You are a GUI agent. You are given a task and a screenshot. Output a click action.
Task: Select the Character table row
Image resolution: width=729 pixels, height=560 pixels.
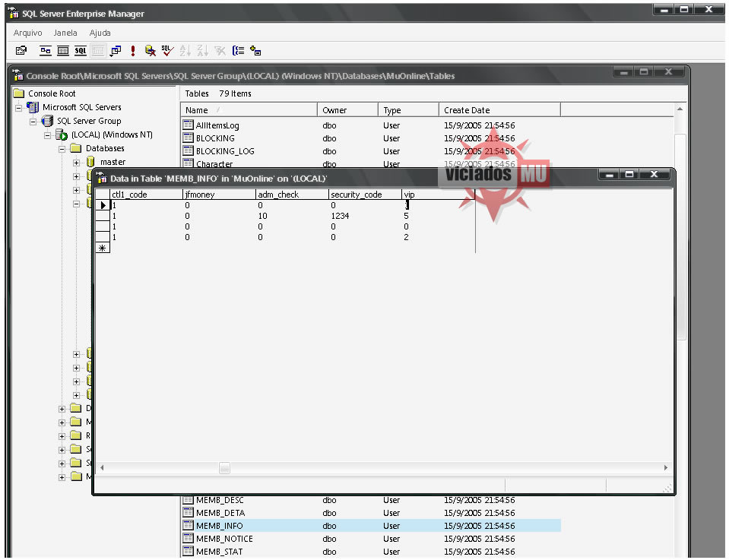(371, 163)
